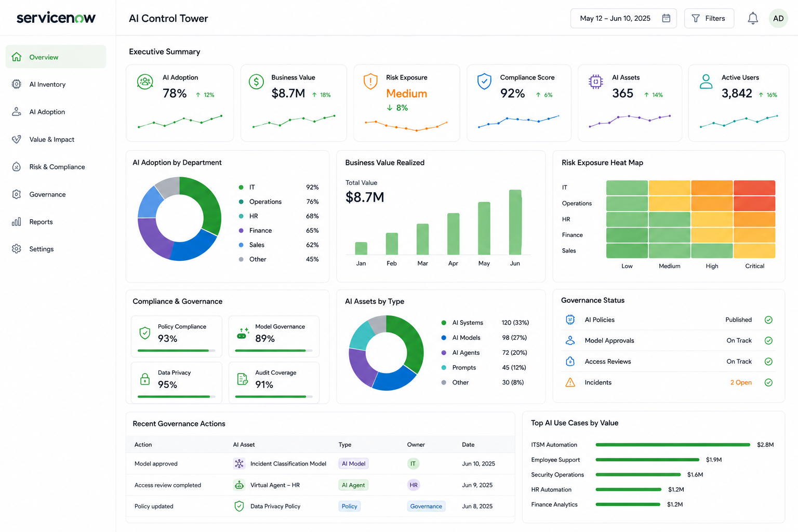This screenshot has height=532, width=798.
Task: Select the Jan bar in Business Value chart
Action: click(361, 248)
